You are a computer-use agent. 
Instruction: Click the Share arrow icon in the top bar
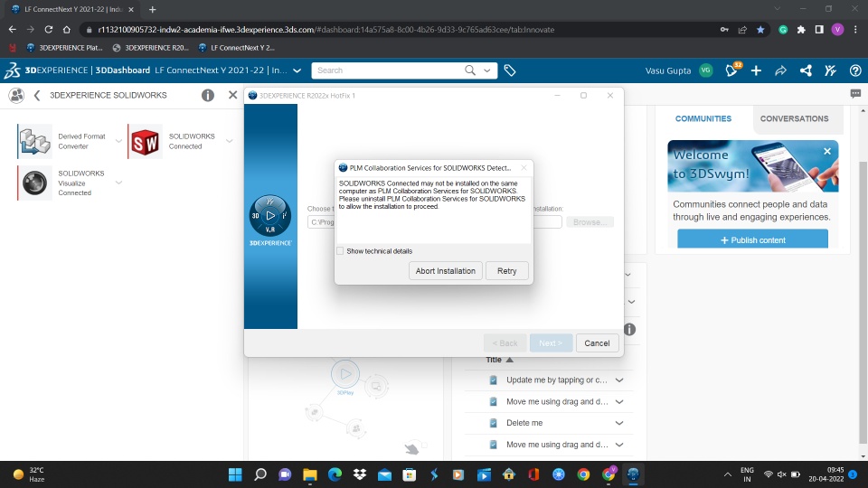(x=780, y=70)
